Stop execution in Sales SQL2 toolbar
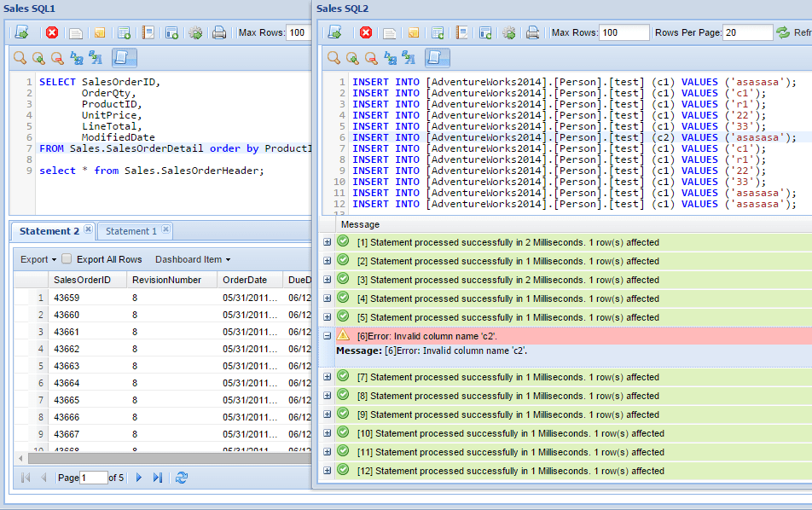 click(x=366, y=32)
